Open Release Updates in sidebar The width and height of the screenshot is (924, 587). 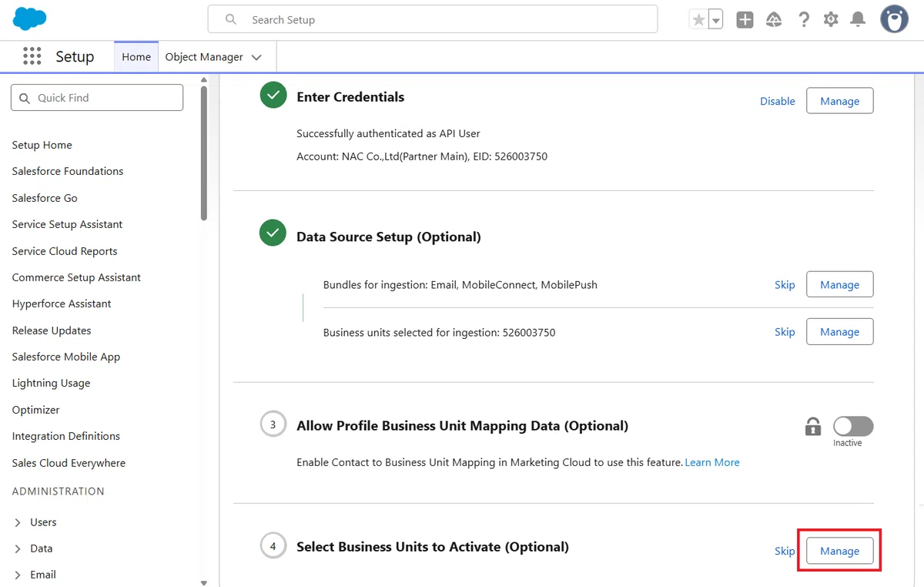point(52,330)
